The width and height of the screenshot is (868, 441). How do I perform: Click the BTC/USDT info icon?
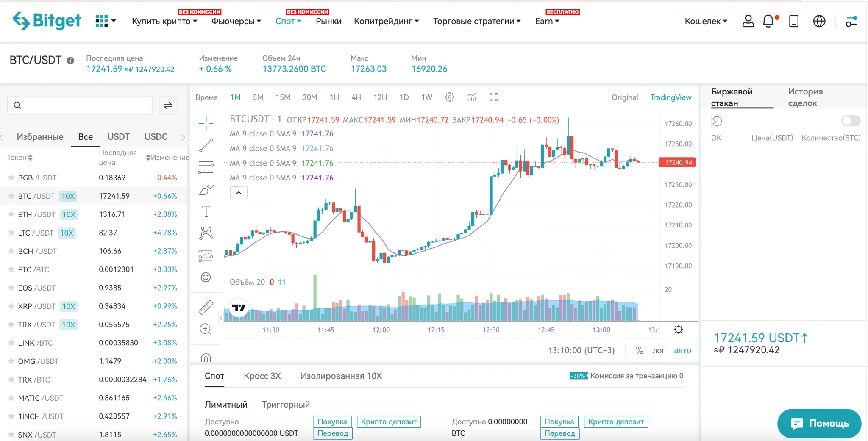pyautogui.click(x=70, y=61)
